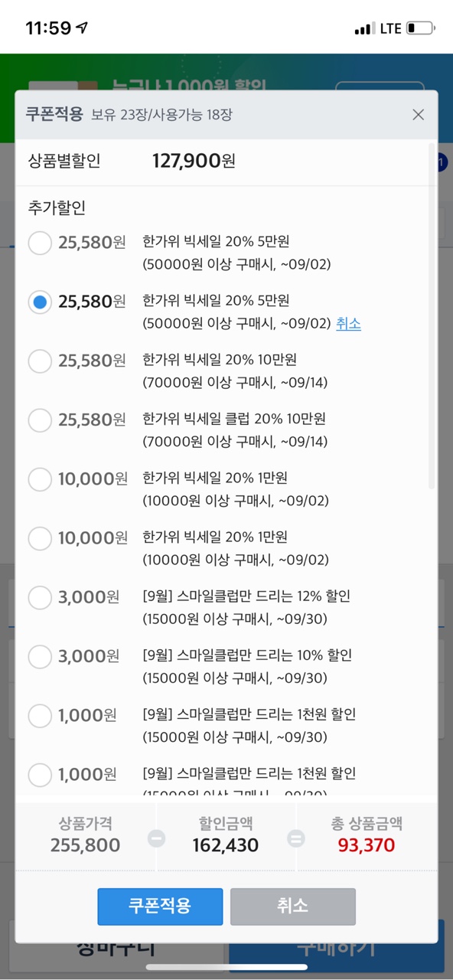Image resolution: width=453 pixels, height=980 pixels.
Task: Apply coupon with 쿠폰적용 button
Action: [x=160, y=906]
